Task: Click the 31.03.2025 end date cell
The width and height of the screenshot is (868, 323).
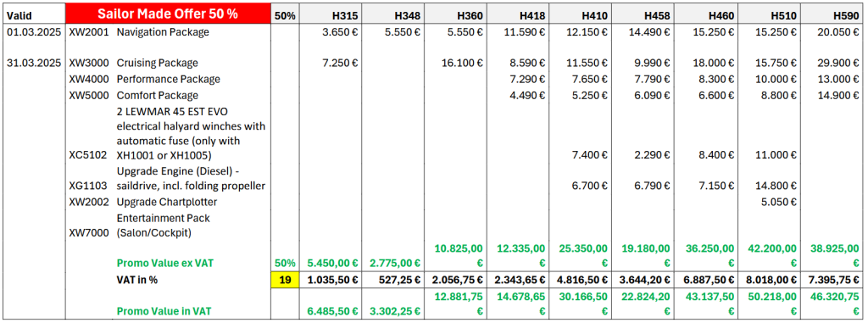Action: coord(34,63)
